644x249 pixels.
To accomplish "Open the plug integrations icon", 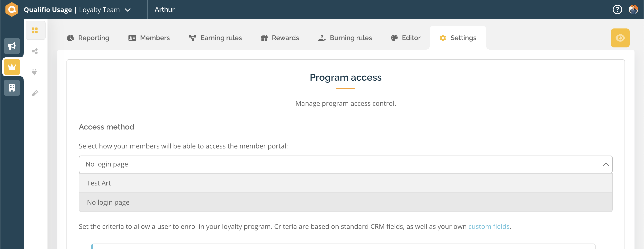I will [x=34, y=72].
